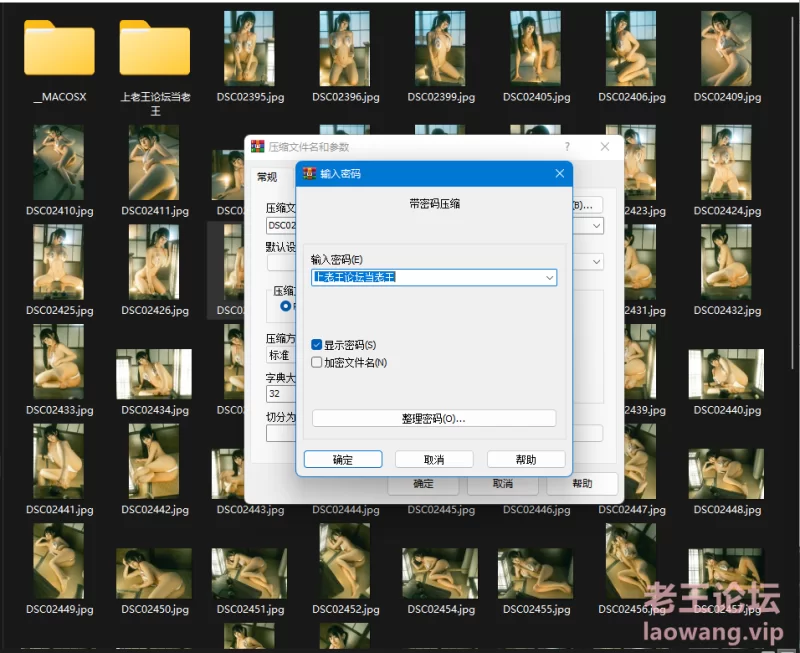
Task: Select the DSC02434.jpg thumbnail
Action: pyautogui.click(x=154, y=374)
